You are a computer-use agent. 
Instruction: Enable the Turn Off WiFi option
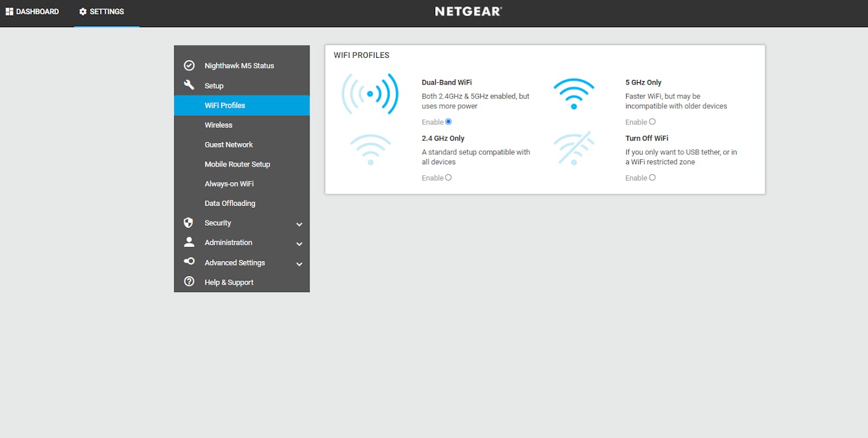(653, 178)
